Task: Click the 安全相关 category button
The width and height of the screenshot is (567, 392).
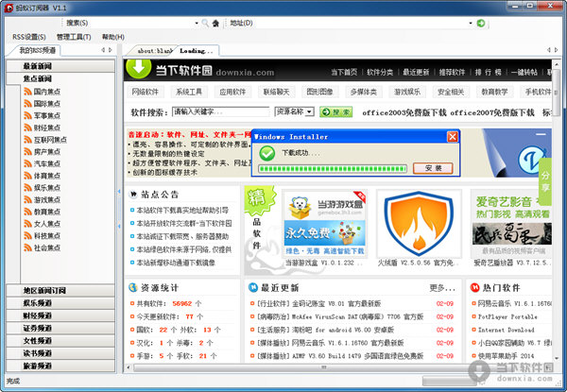Action: (451, 92)
